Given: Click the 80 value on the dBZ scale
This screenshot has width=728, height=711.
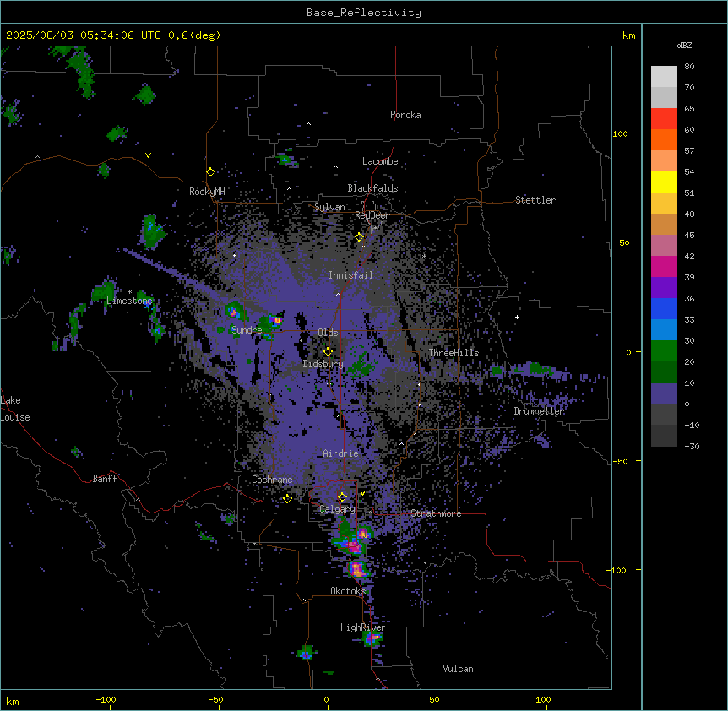Looking at the screenshot, I should [689, 67].
